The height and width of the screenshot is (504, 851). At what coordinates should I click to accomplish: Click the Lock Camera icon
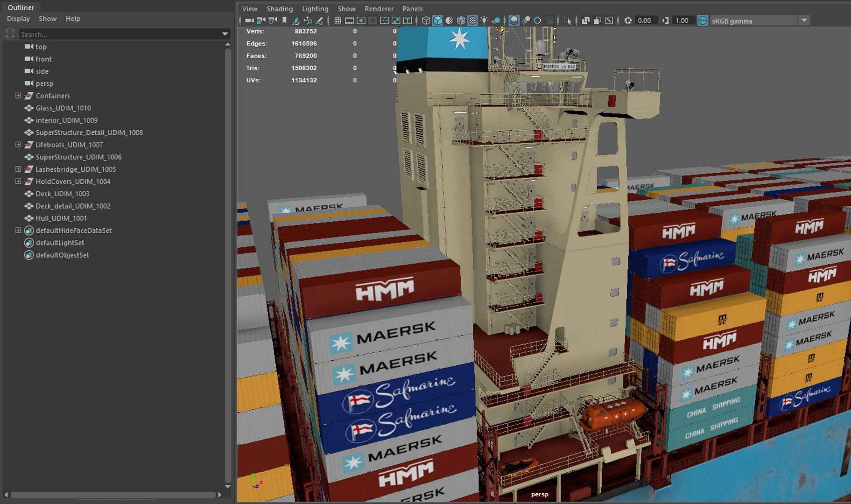[261, 21]
